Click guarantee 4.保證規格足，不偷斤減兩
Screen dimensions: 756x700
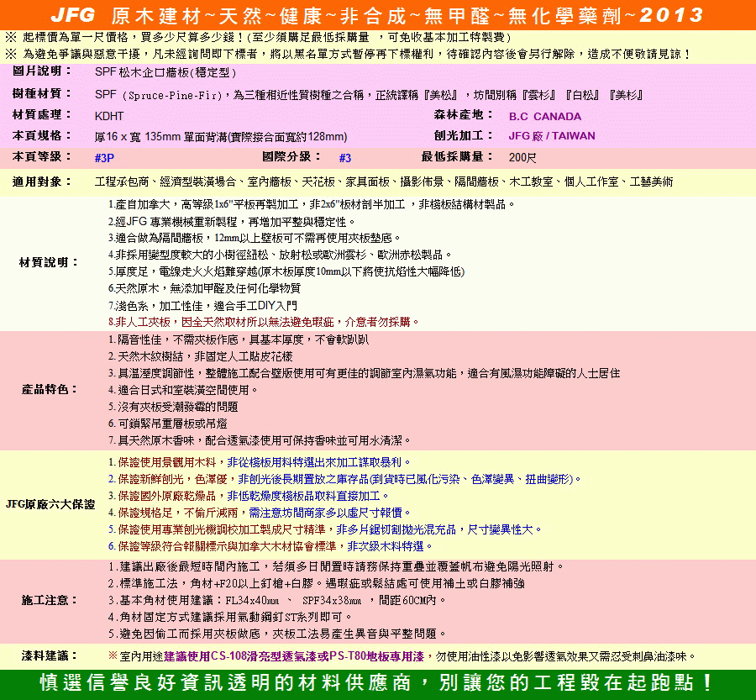(260, 513)
